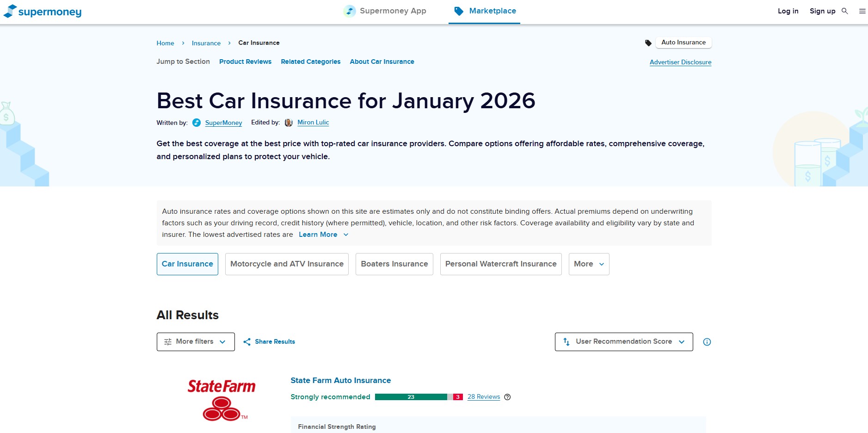Open the site search magnifier icon

pyautogui.click(x=845, y=11)
